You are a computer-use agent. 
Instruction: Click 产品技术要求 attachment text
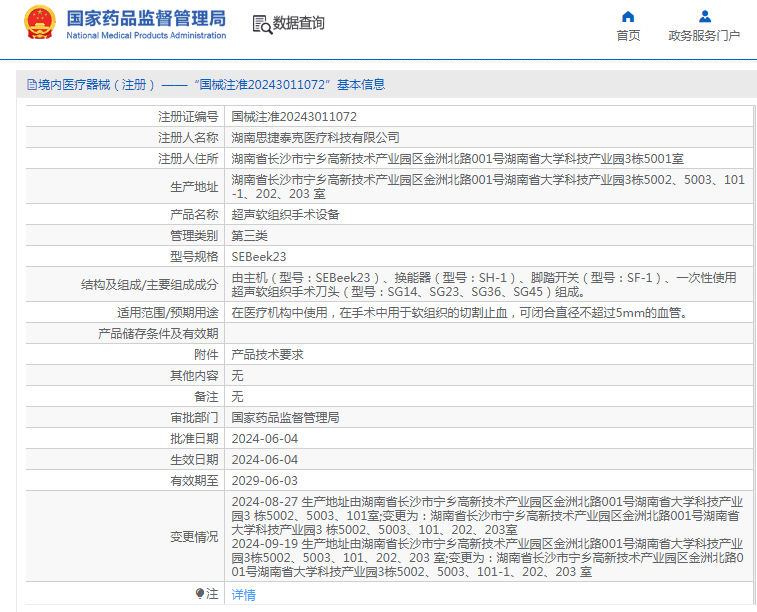267,355
